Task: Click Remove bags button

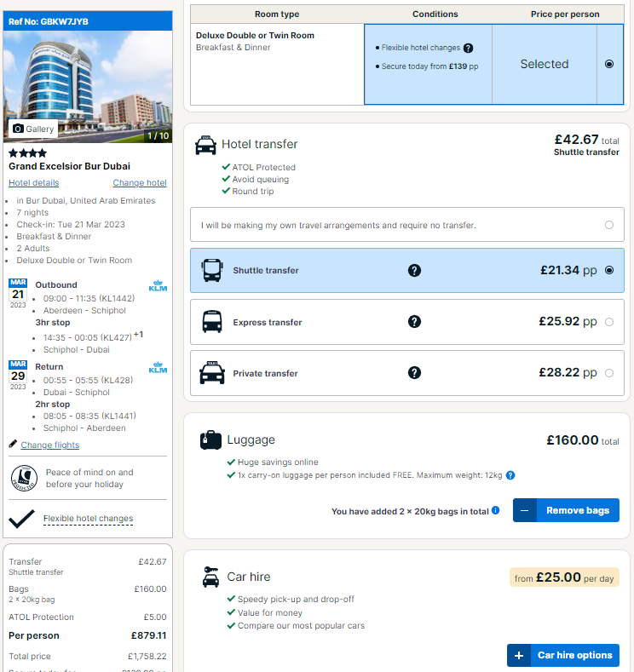Action: (566, 510)
